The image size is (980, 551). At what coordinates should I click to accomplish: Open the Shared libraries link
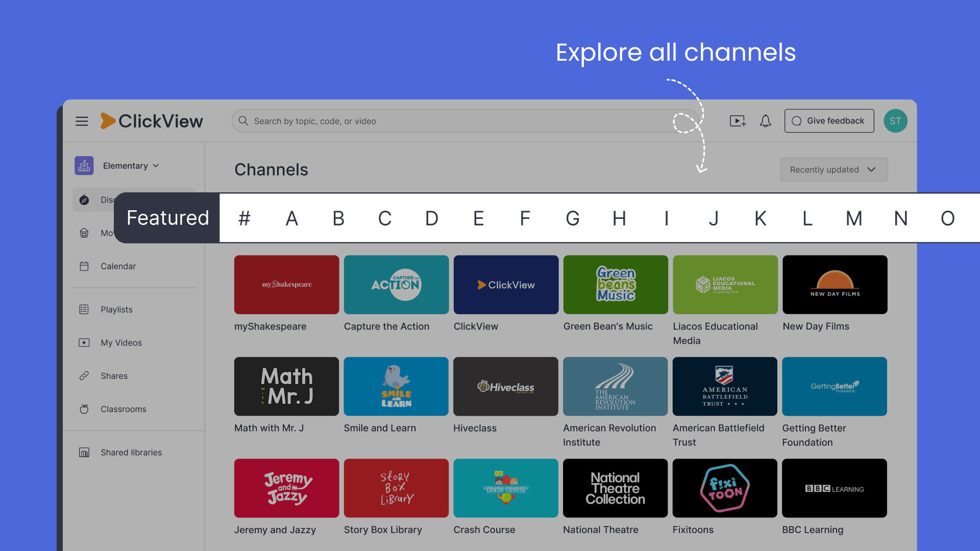tap(131, 453)
